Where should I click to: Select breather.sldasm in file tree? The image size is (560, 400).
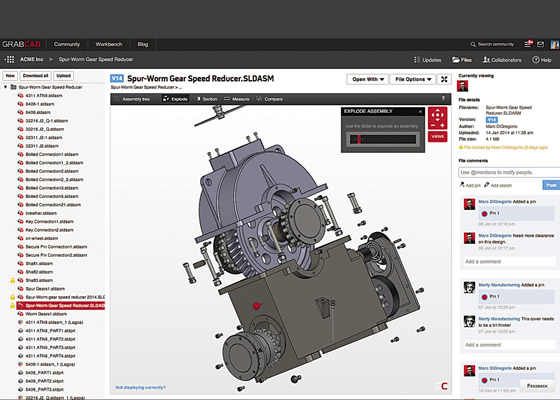(x=41, y=213)
